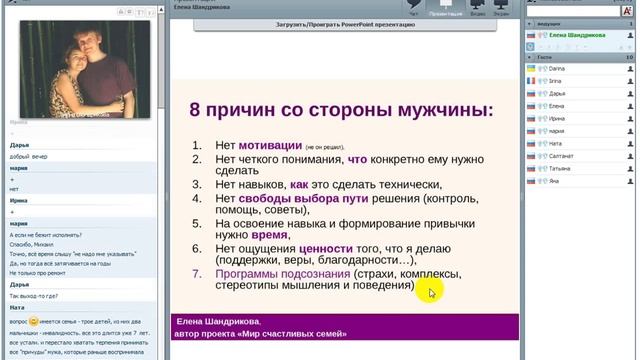Image resolution: width=640 pixels, height=360 pixels.
Task: Click the French flag next to Irina
Action: pyautogui.click(x=531, y=81)
